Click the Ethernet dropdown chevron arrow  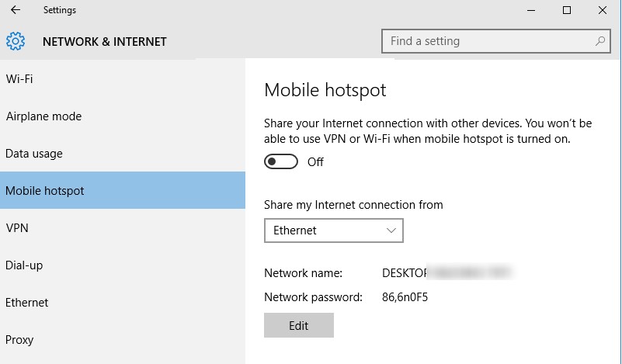point(391,231)
